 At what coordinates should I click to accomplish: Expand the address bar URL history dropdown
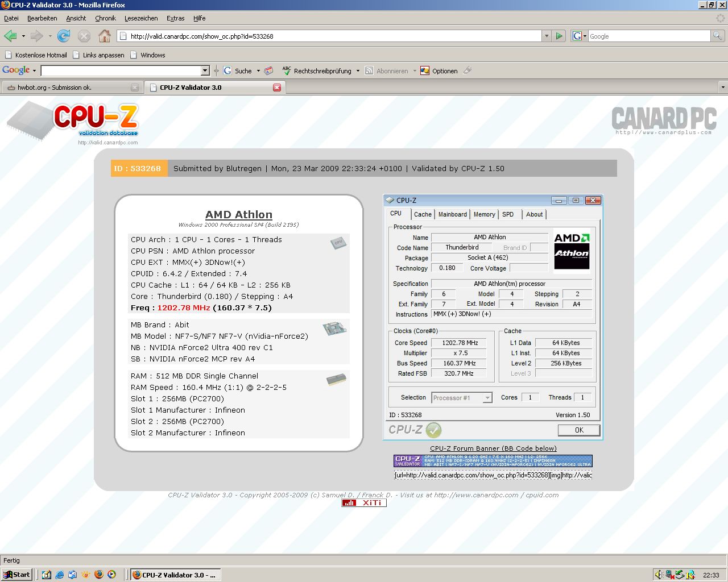547,36
